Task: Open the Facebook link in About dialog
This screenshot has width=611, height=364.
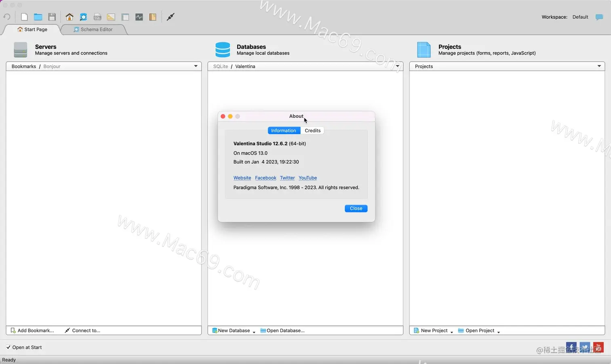Action: (x=265, y=178)
